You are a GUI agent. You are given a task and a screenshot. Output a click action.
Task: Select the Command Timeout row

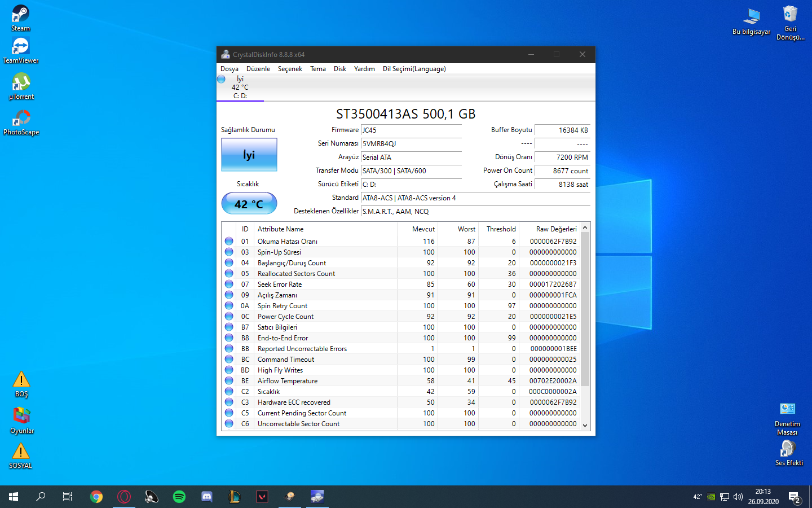point(401,359)
